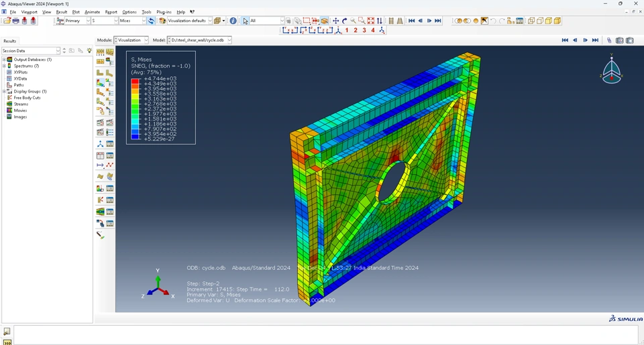
Task: Switch to hidden-line render style
Action: [540, 21]
